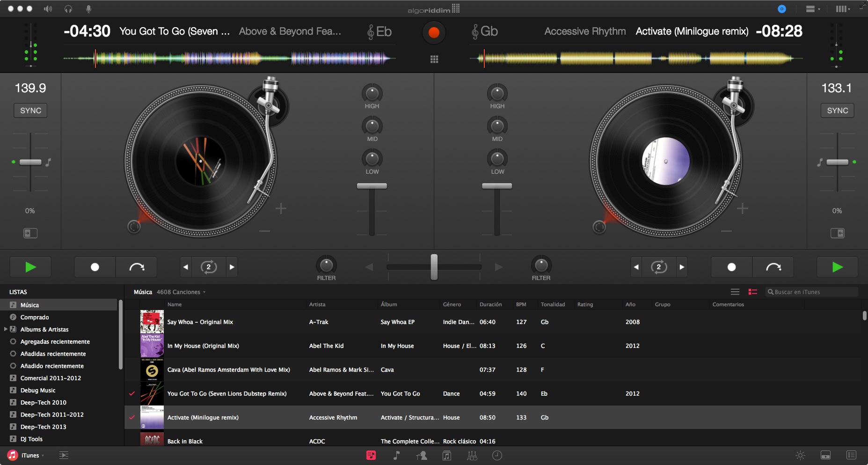This screenshot has height=465, width=868.
Task: Sort by Tonalidad column header
Action: pyautogui.click(x=553, y=304)
